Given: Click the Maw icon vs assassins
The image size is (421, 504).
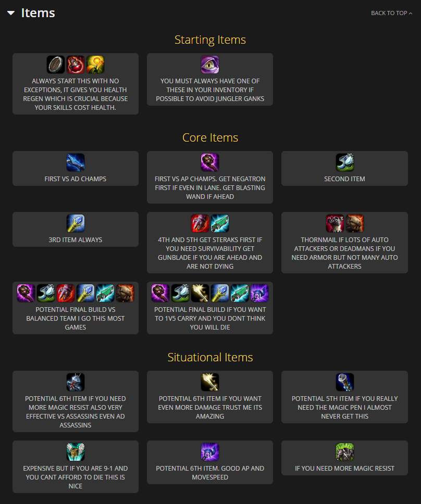Looking at the screenshot, I should click(76, 382).
